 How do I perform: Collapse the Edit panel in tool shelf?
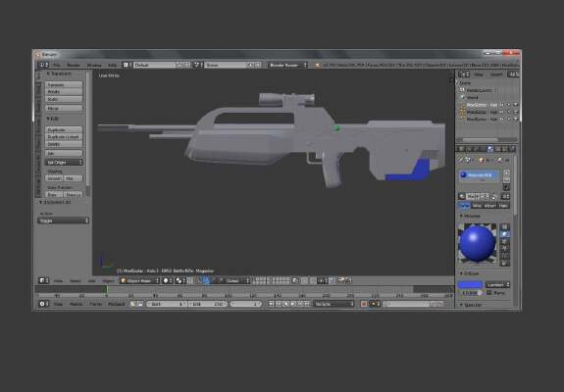tap(48, 119)
